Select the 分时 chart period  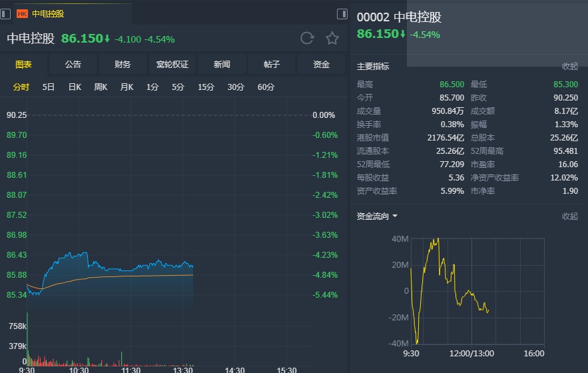(x=21, y=87)
